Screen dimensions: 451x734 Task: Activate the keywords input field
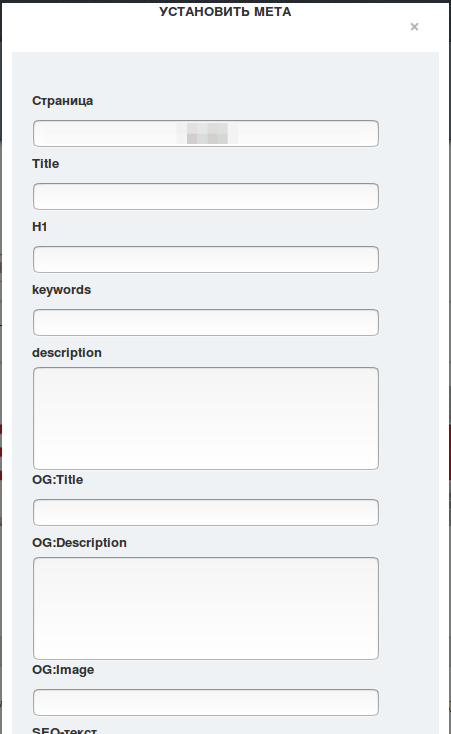(206, 323)
